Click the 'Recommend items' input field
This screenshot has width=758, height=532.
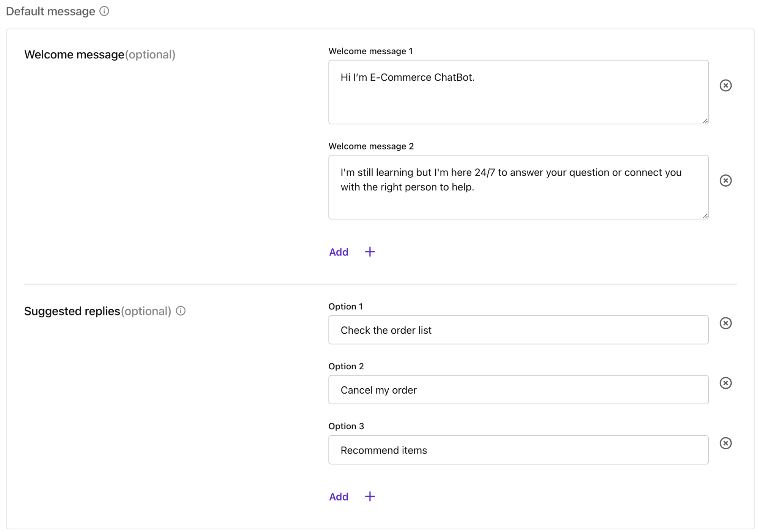[518, 450]
